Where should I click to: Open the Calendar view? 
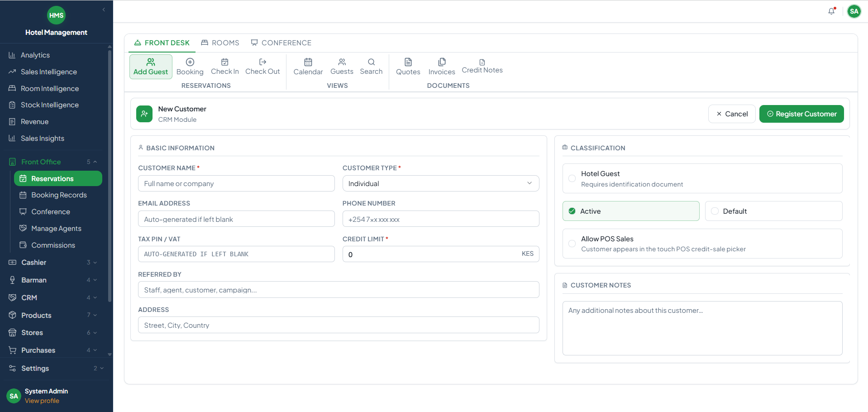pyautogui.click(x=308, y=67)
